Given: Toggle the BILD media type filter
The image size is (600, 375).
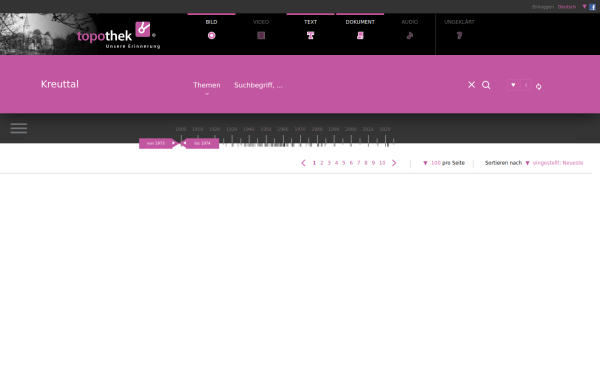Looking at the screenshot, I should tap(211, 30).
